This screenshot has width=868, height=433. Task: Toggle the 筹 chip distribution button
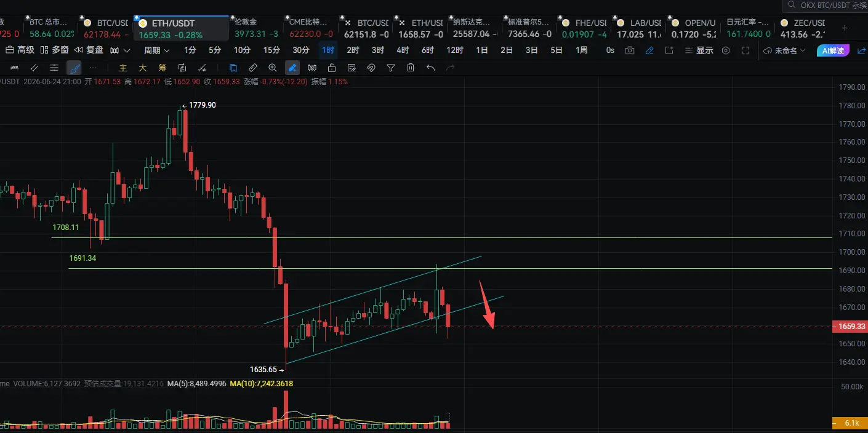[163, 68]
